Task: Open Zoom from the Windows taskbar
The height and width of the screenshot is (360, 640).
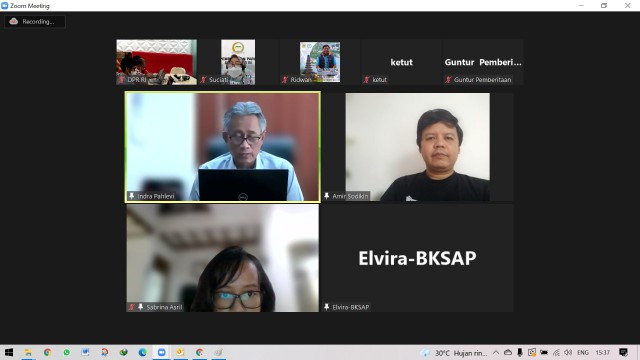Action: [x=162, y=352]
